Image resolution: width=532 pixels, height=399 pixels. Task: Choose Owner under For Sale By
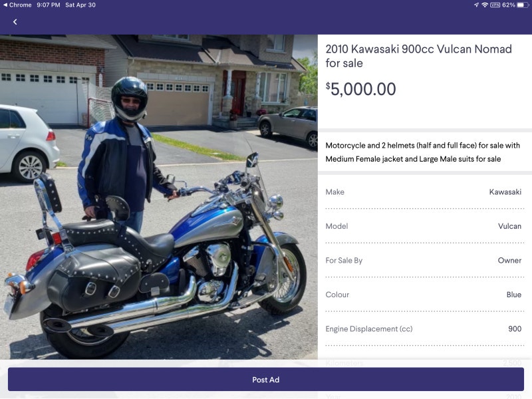[x=424, y=260]
